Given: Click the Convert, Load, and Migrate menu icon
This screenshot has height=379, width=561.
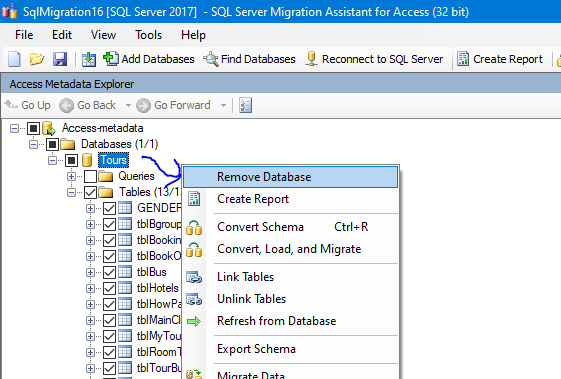Looking at the screenshot, I should 194,250.
